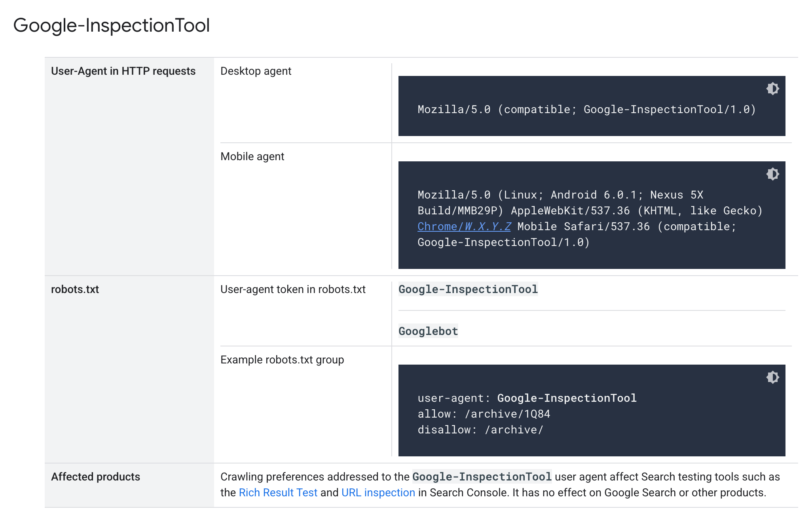Image resolution: width=812 pixels, height=522 pixels.
Task: Click 'allow: /archive/1Q84' code line
Action: 484,414
